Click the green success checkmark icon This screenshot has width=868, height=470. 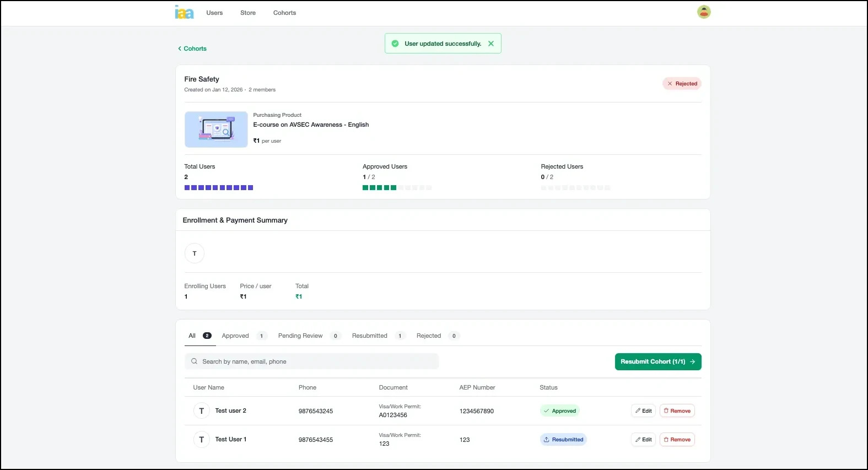pos(395,44)
